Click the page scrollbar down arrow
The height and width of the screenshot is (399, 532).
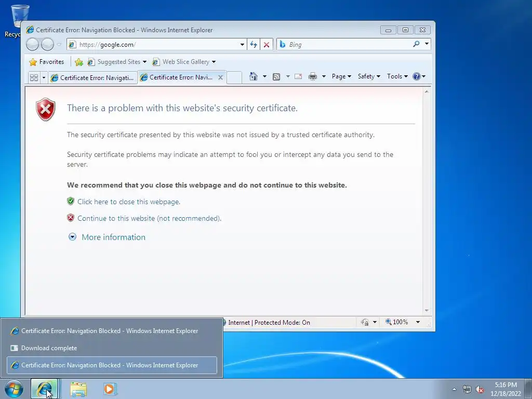click(427, 311)
